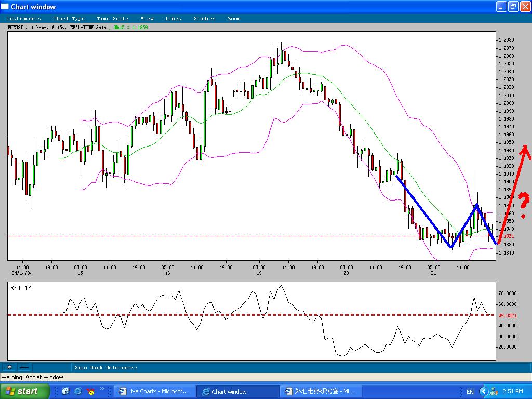
Task: Click the Chart window title bar icon
Action: [x=5, y=6]
